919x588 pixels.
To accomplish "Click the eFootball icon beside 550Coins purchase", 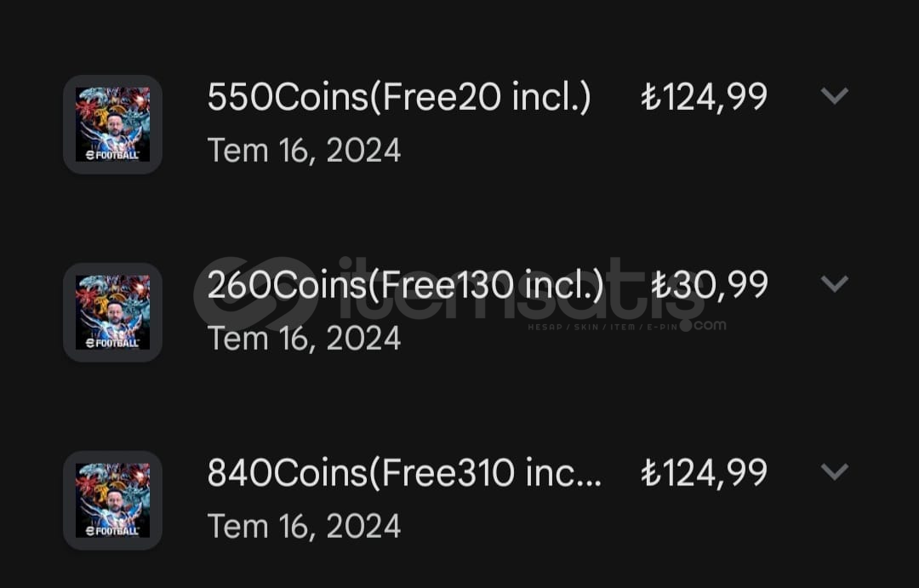I will (x=112, y=124).
